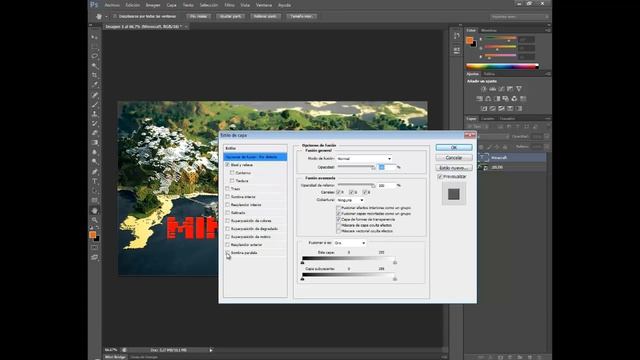Select the Spot Healing Brush tool

coord(95,95)
